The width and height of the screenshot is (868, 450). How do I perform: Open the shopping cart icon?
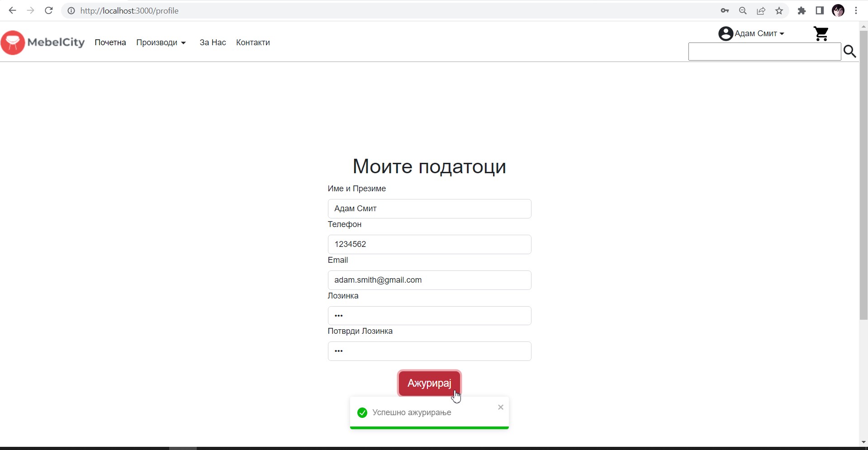tap(821, 34)
